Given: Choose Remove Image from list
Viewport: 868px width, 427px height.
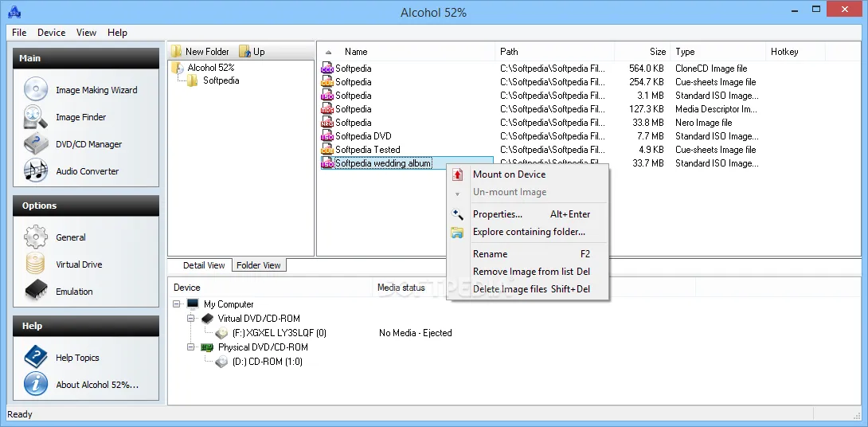Looking at the screenshot, I should coord(527,272).
